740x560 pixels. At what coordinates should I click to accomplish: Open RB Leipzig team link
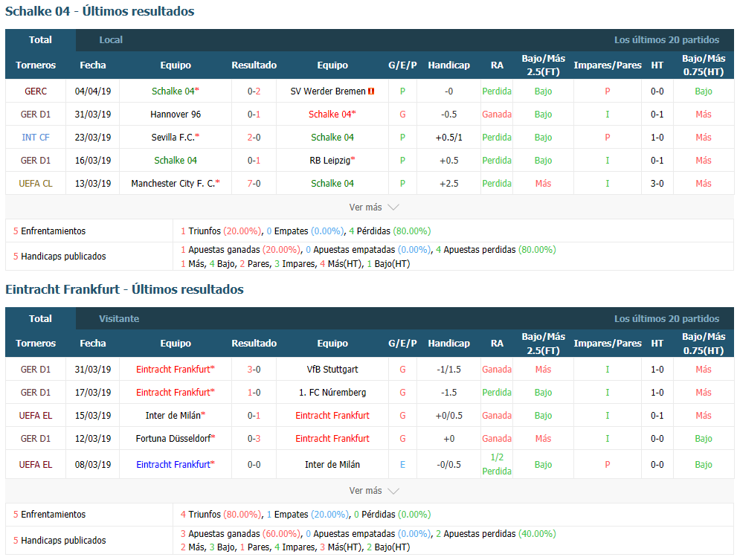(330, 161)
